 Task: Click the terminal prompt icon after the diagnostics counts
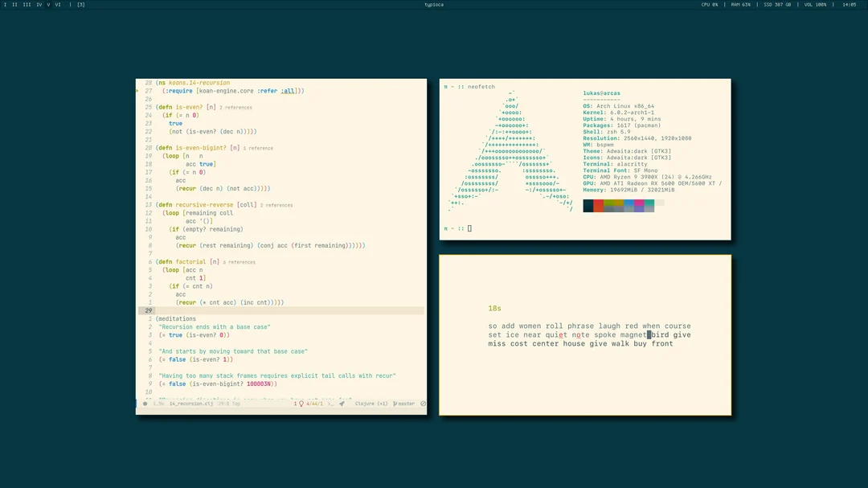pyautogui.click(x=330, y=404)
